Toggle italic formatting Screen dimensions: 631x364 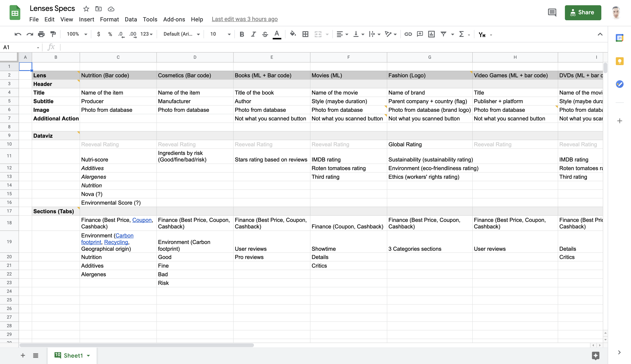pyautogui.click(x=253, y=34)
